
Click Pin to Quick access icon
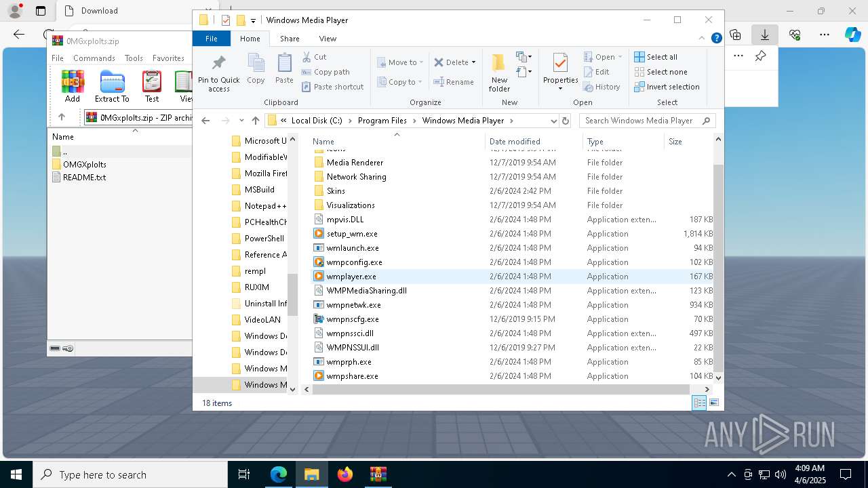[x=218, y=73]
